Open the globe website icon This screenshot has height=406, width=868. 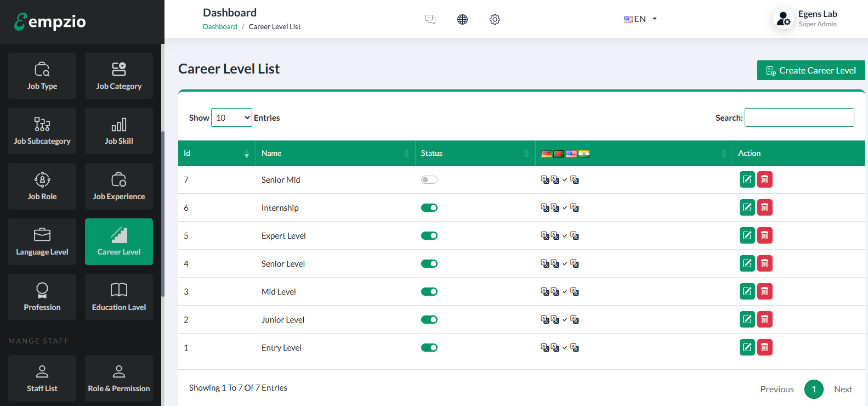click(462, 20)
